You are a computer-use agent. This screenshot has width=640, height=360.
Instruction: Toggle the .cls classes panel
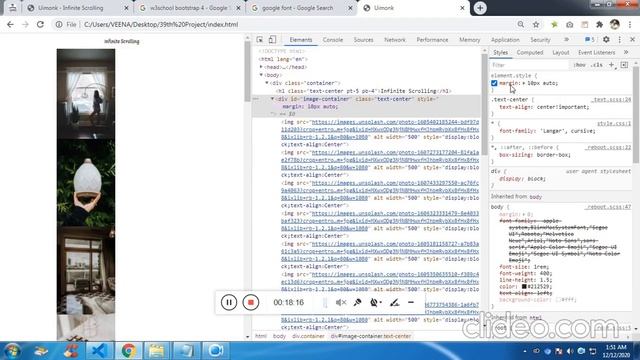[x=597, y=65]
